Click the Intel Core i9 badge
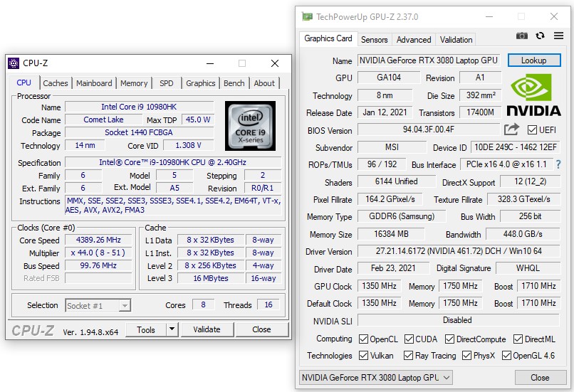Screen dimensions: 574x392 [249, 125]
